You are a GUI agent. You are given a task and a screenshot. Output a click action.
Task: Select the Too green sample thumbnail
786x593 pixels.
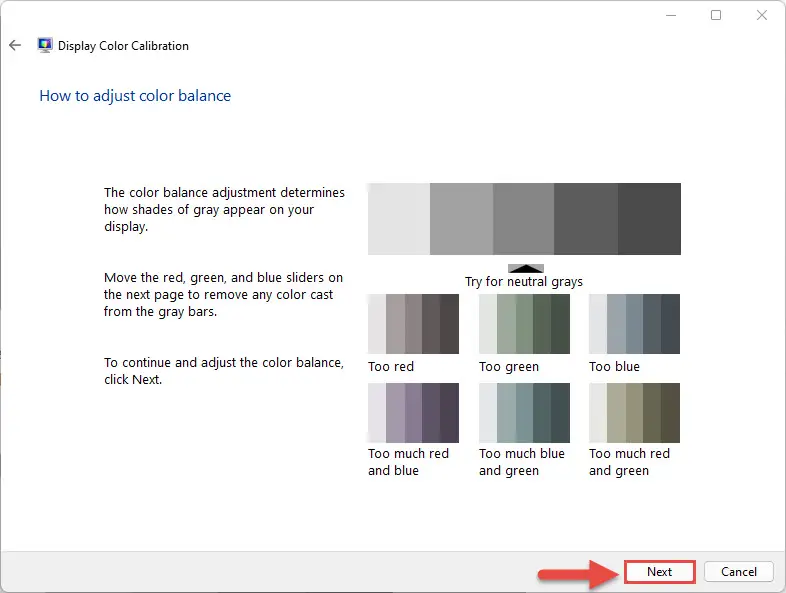point(524,324)
